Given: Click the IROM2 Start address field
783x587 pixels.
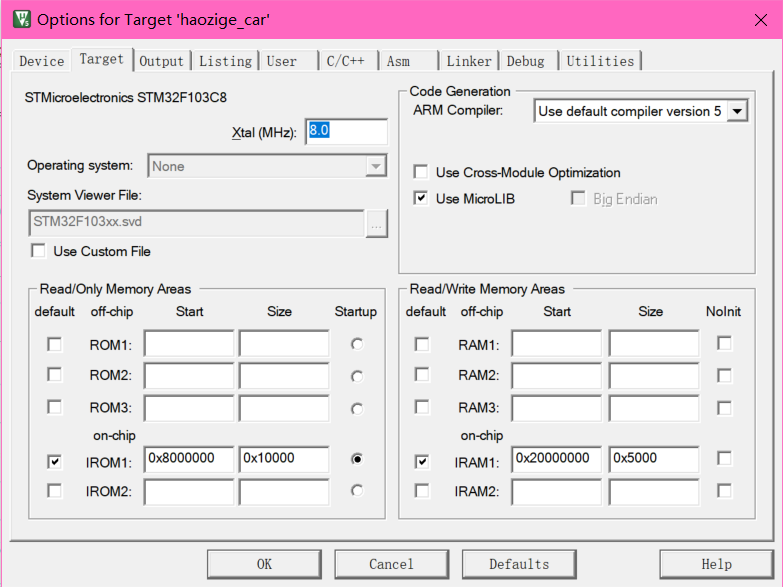Looking at the screenshot, I should 189,492.
